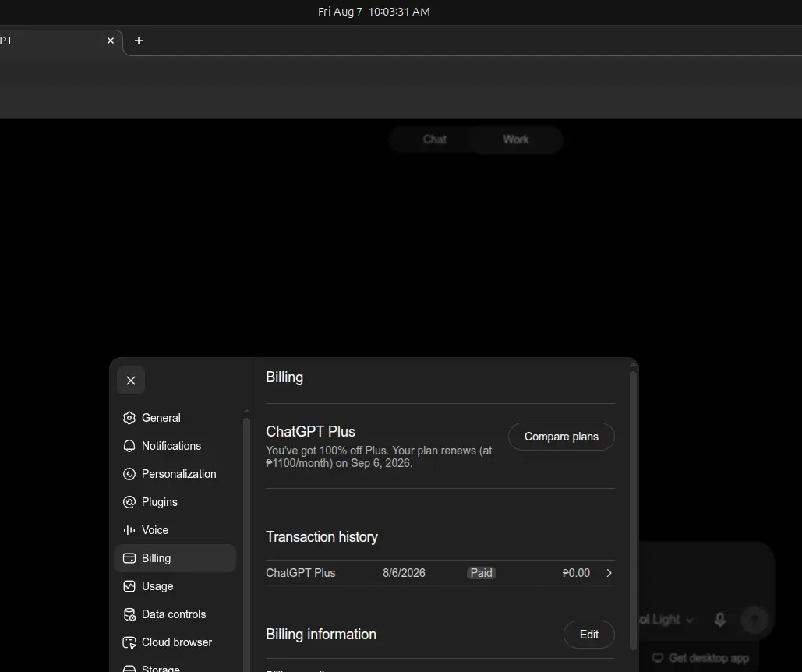
Task: Click the Paid status badge
Action: click(482, 573)
